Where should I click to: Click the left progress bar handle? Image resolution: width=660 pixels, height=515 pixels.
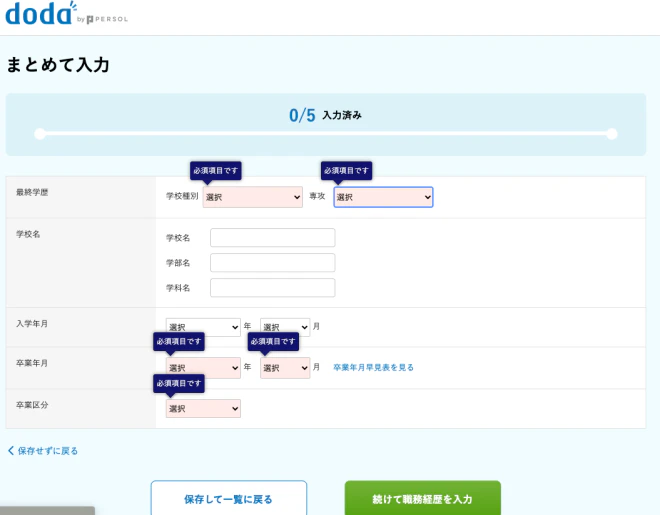(x=40, y=134)
